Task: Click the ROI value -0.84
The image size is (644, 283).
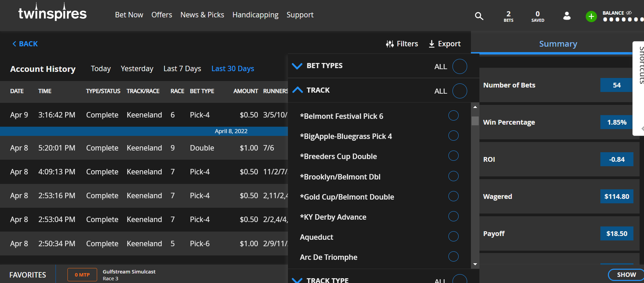Action: click(617, 159)
